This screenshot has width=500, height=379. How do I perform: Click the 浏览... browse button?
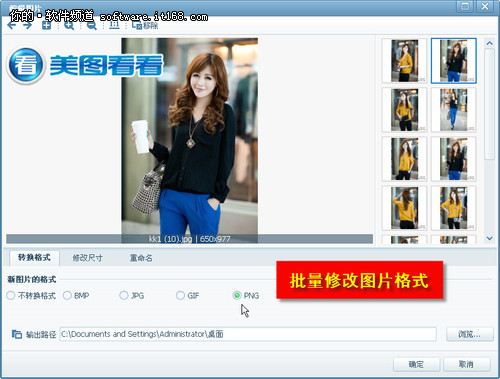click(x=470, y=334)
